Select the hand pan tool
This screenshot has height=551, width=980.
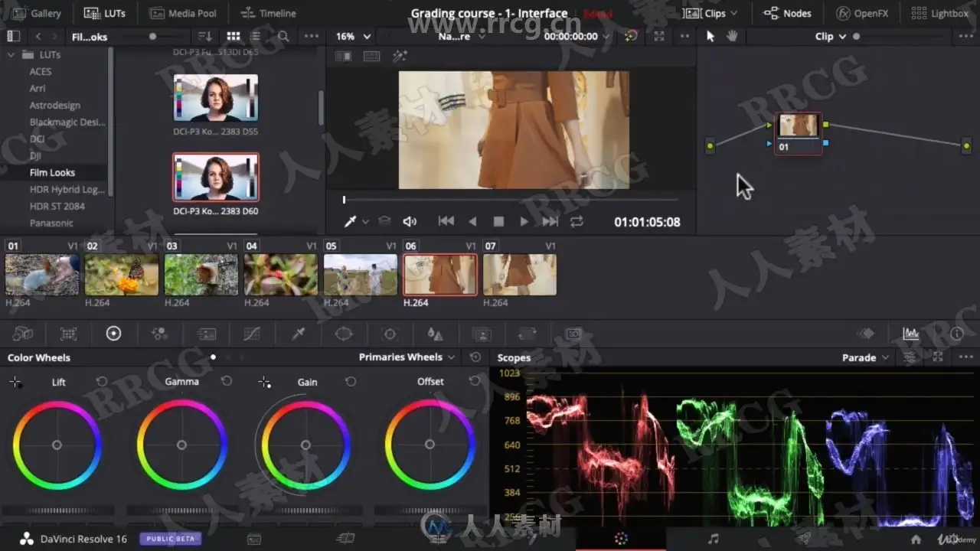pos(732,36)
